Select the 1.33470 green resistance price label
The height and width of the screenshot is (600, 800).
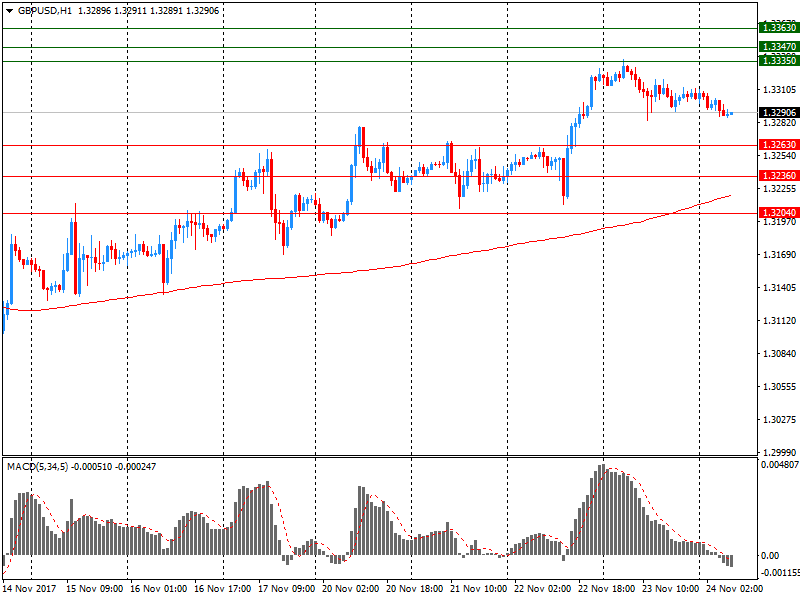pos(779,47)
